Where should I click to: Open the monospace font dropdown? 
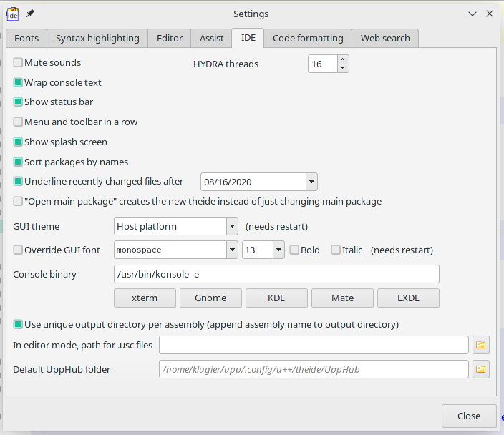(232, 250)
